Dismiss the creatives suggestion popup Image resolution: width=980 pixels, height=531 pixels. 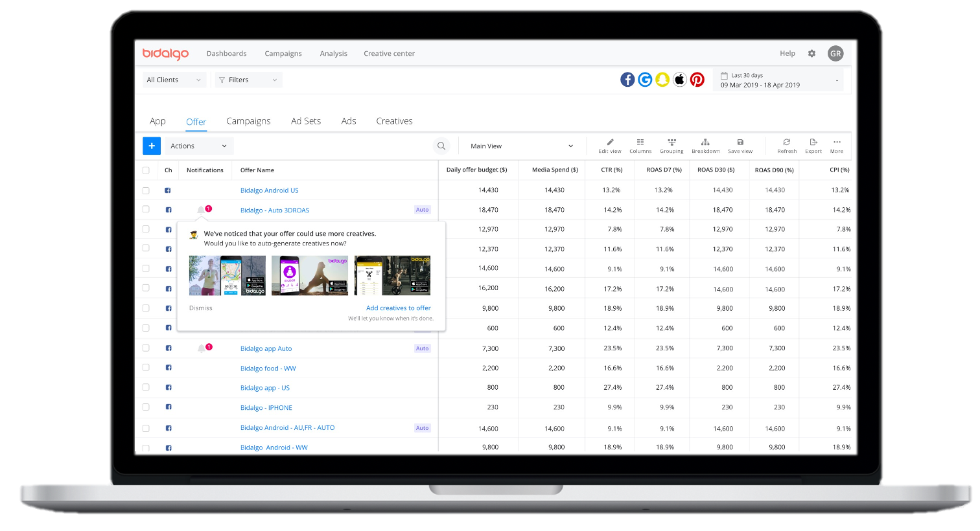pyautogui.click(x=201, y=308)
